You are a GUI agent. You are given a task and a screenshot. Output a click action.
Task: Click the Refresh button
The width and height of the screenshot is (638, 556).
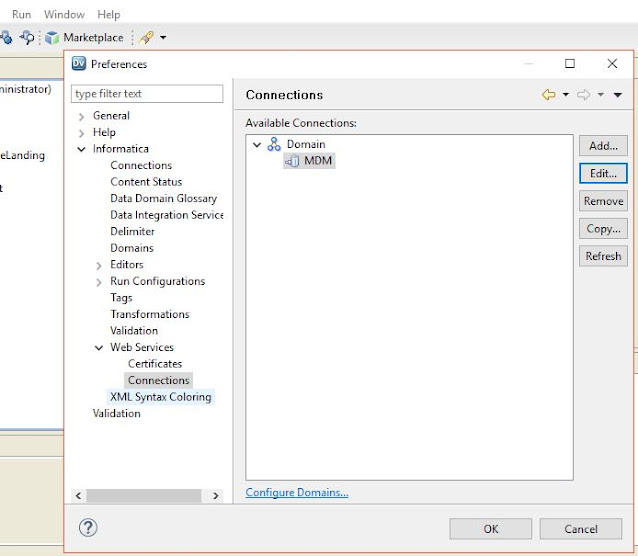[603, 256]
